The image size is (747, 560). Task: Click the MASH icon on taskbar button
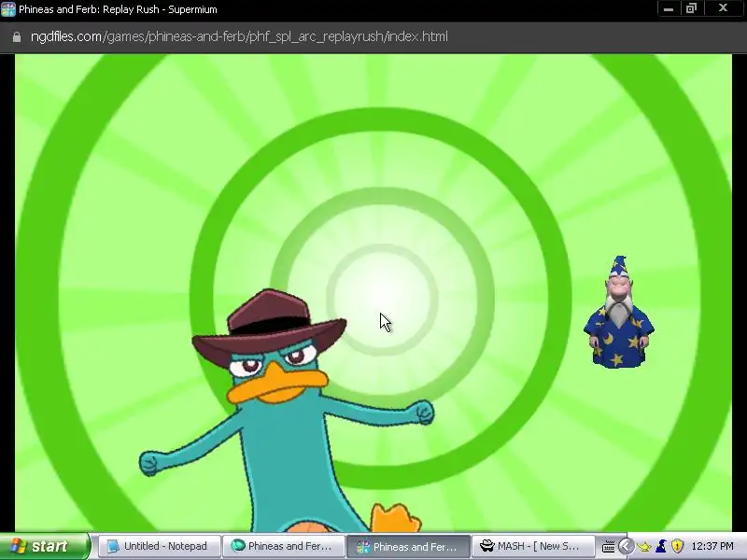(x=486, y=546)
